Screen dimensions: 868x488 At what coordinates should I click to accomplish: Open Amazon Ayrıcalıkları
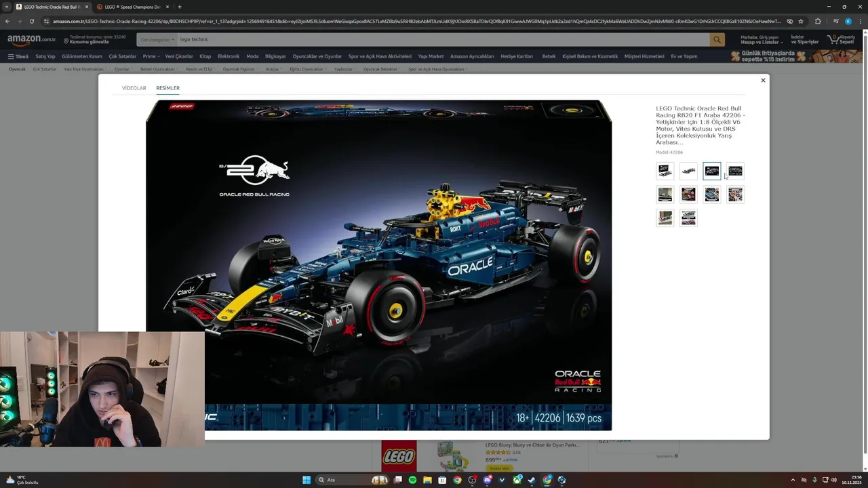[x=472, y=56]
